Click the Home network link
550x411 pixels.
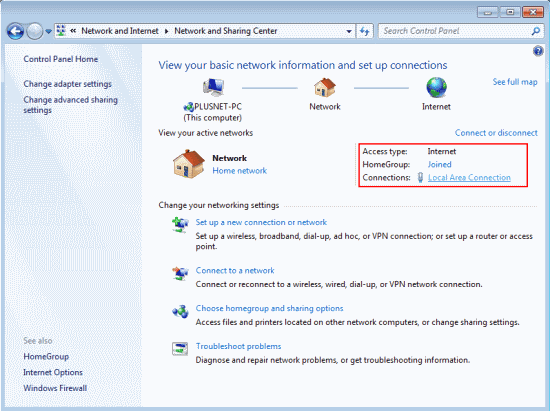[240, 170]
